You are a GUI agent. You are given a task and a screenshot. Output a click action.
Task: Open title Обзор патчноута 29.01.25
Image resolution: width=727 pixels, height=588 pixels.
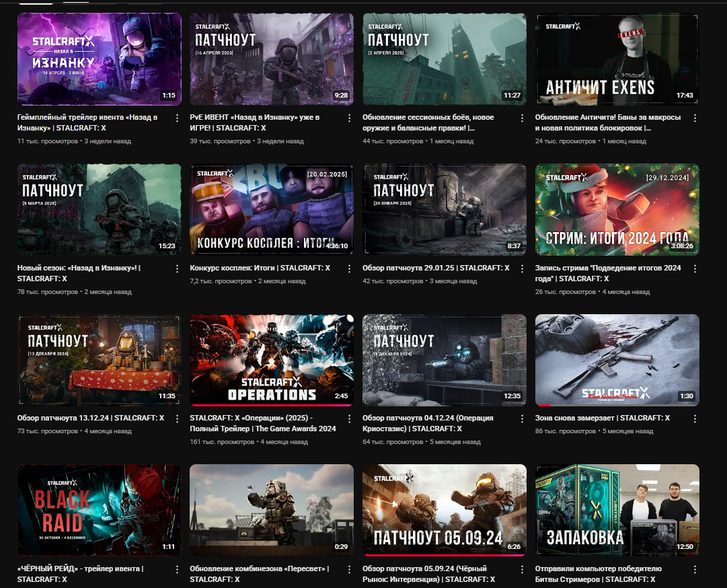(x=436, y=268)
